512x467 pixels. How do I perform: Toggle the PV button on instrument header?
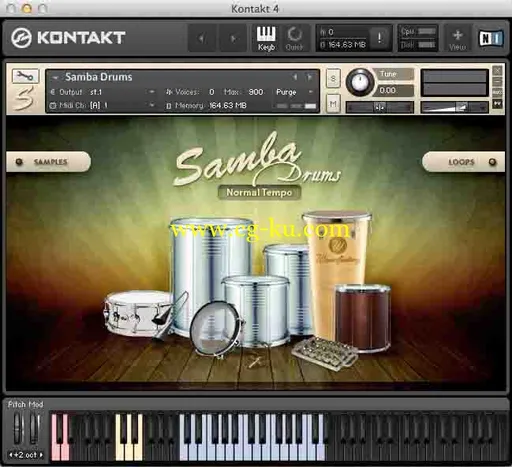click(x=497, y=104)
